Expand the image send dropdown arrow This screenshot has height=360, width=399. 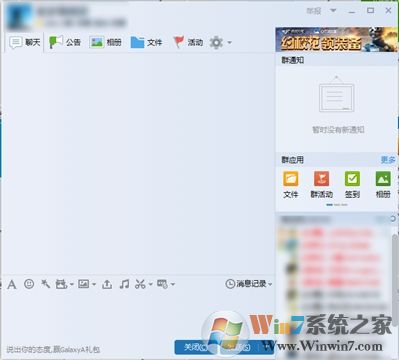coord(94,284)
